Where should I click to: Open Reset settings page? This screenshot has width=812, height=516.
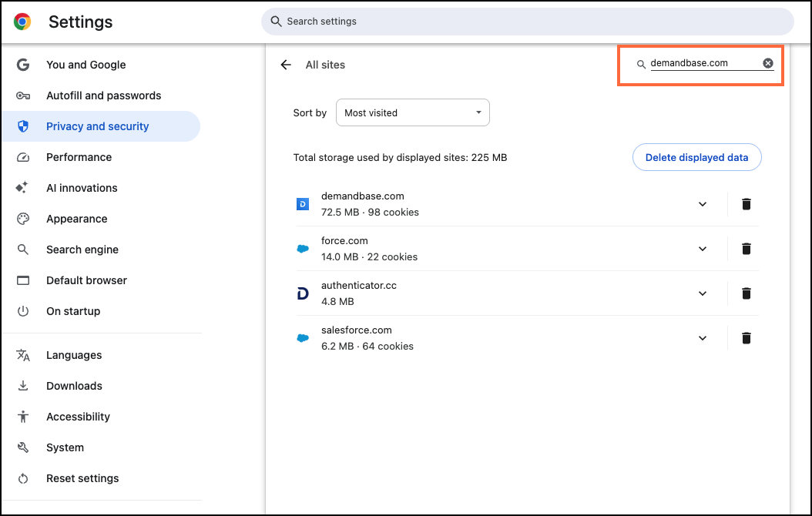[x=101, y=478]
